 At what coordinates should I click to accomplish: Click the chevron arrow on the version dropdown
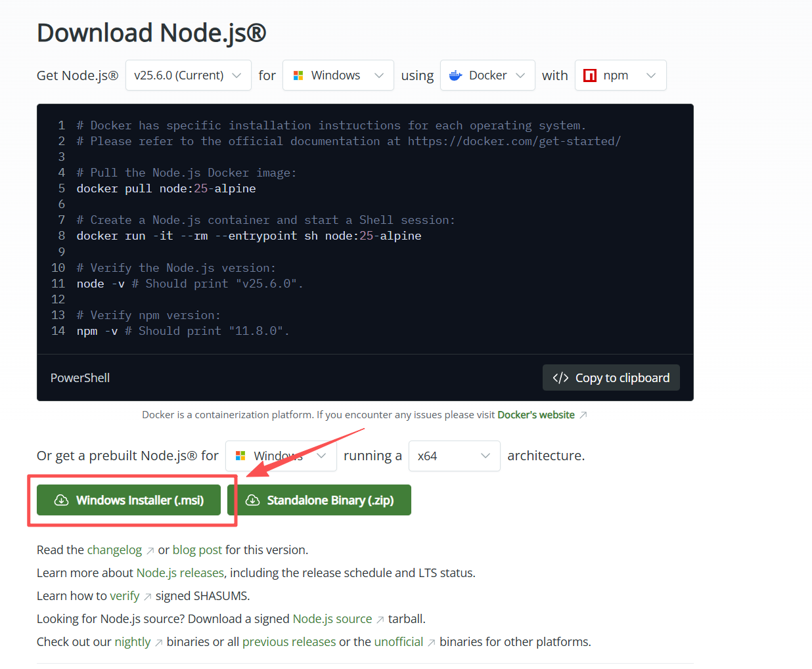point(237,76)
